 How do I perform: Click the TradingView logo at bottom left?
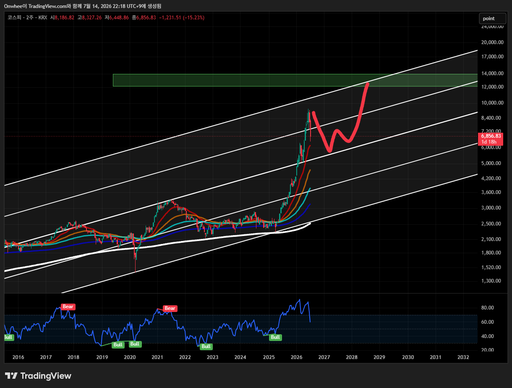(38, 376)
